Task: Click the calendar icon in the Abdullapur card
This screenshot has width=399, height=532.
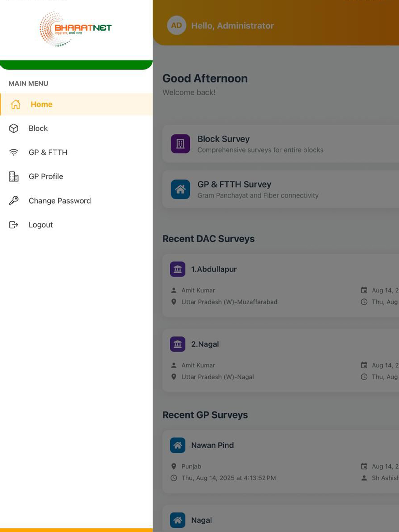Action: click(364, 290)
